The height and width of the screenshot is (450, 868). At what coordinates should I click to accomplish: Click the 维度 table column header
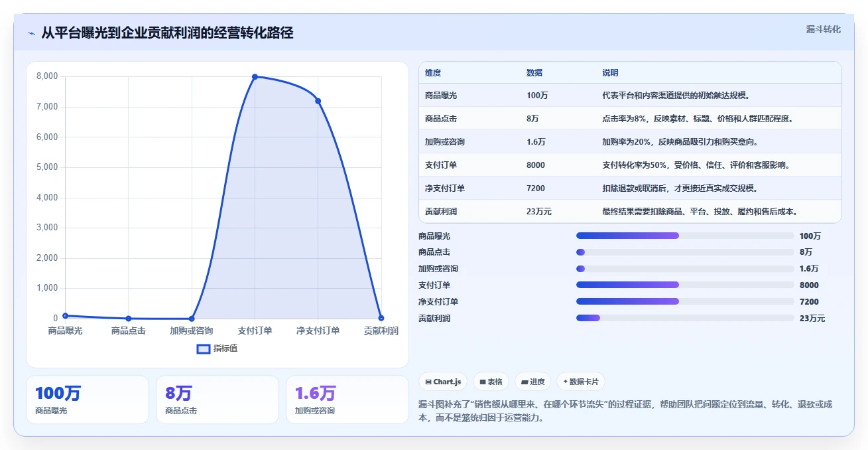433,72
